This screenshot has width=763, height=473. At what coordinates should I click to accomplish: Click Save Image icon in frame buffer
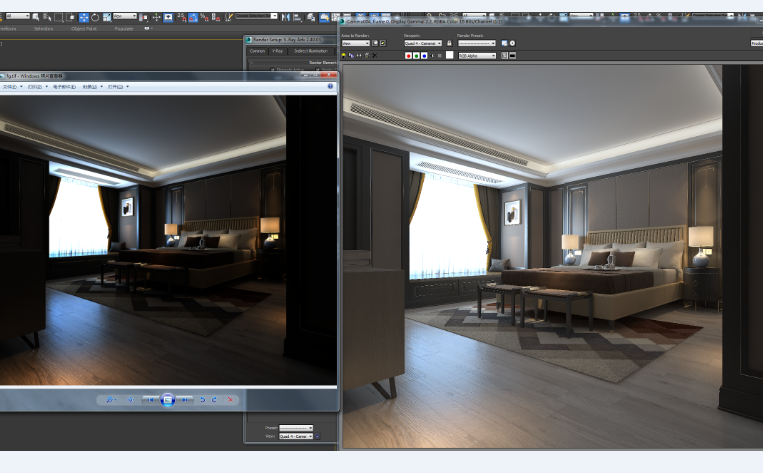(x=344, y=55)
